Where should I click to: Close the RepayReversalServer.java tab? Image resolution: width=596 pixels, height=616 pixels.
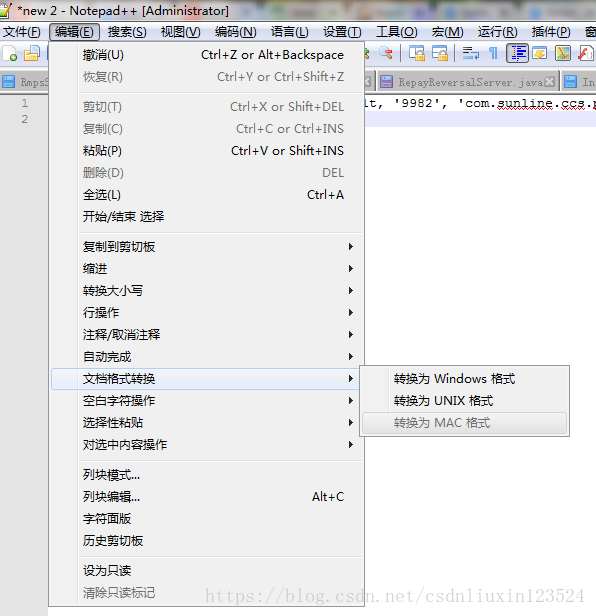pos(550,81)
